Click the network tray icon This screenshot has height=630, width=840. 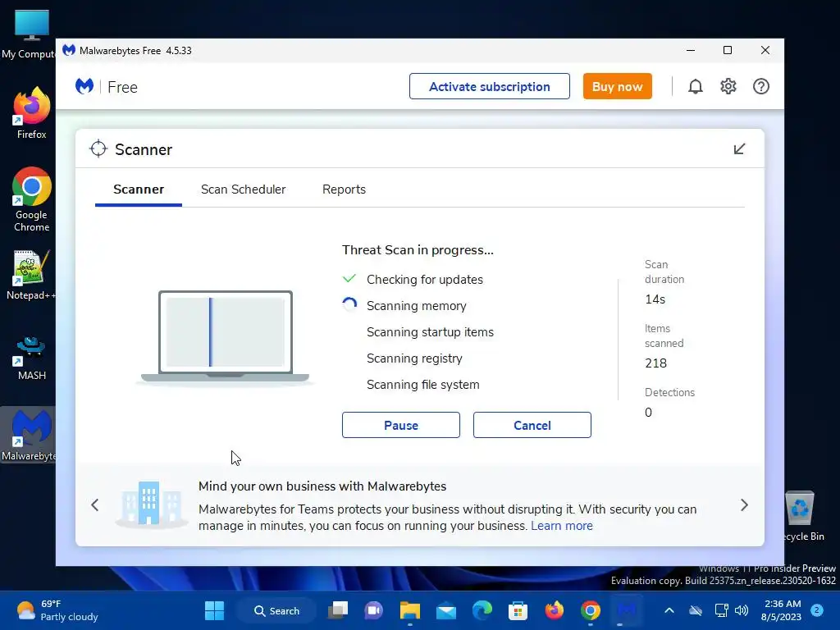pyautogui.click(x=721, y=610)
